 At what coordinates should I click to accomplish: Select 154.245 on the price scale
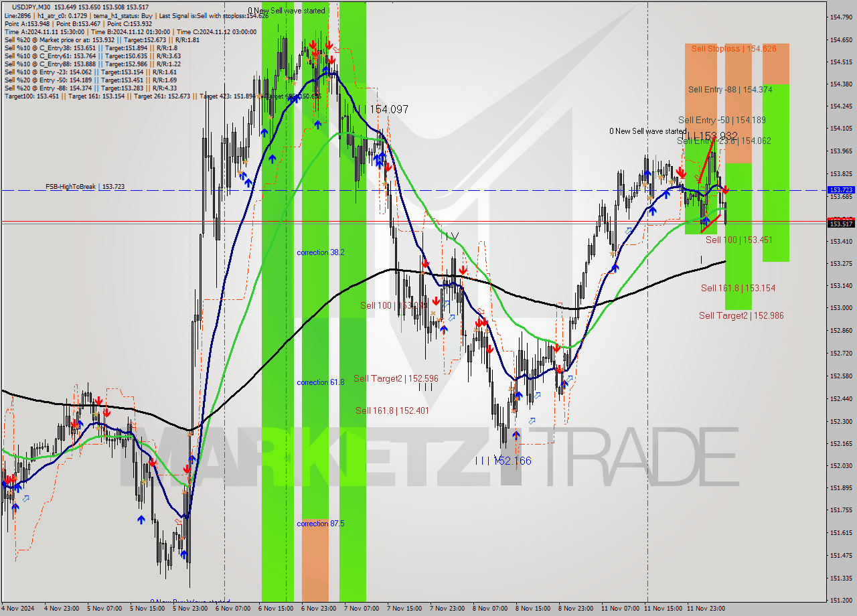[841, 106]
